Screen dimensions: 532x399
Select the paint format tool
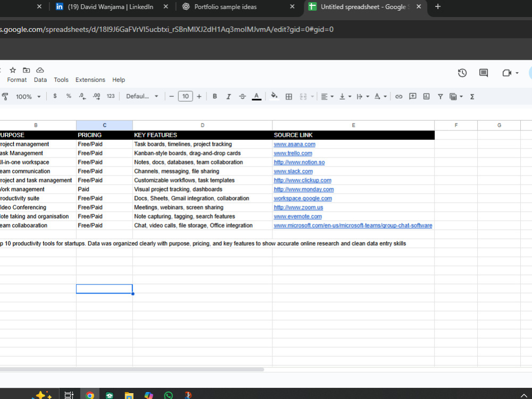[5, 97]
